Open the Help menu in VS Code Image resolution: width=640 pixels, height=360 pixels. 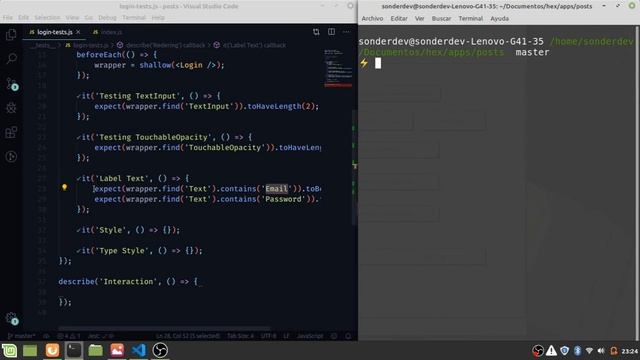[x=158, y=18]
